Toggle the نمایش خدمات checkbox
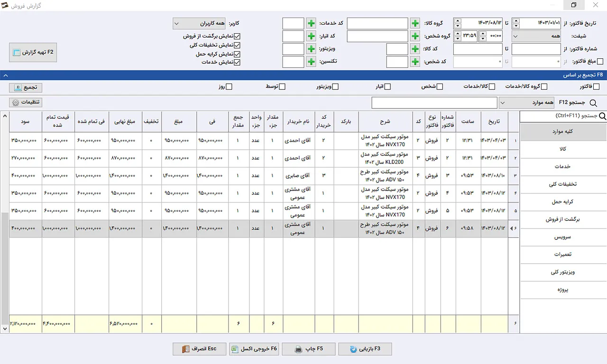607x364 pixels. (x=238, y=62)
